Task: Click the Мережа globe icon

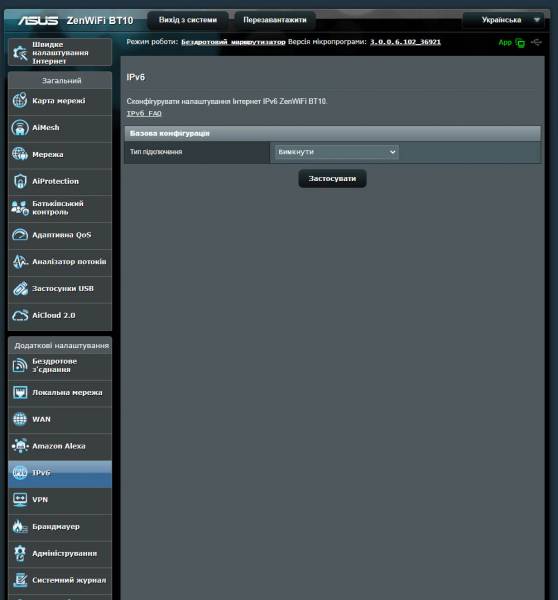Action: coord(20,154)
